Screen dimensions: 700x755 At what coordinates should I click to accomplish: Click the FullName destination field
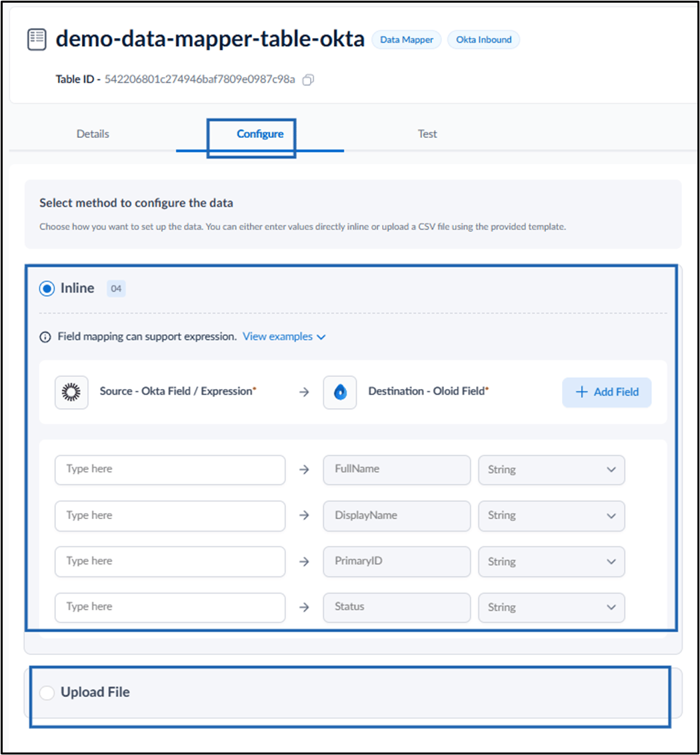pos(397,470)
